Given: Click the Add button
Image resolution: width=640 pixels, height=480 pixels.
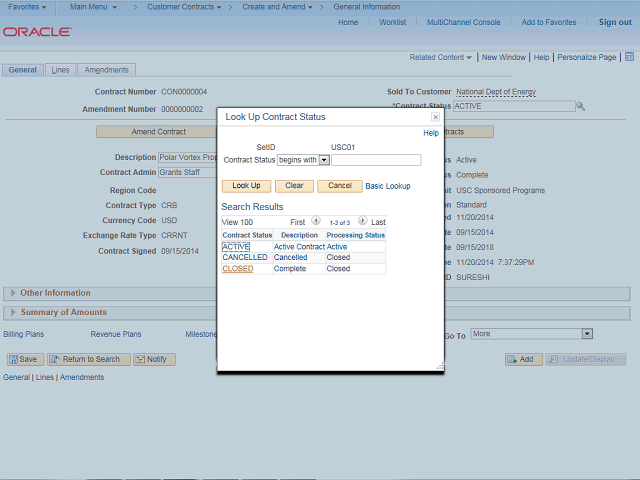Looking at the screenshot, I should (524, 359).
